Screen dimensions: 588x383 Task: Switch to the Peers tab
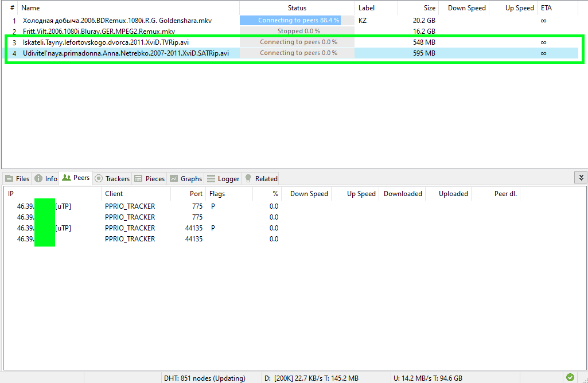click(76, 178)
